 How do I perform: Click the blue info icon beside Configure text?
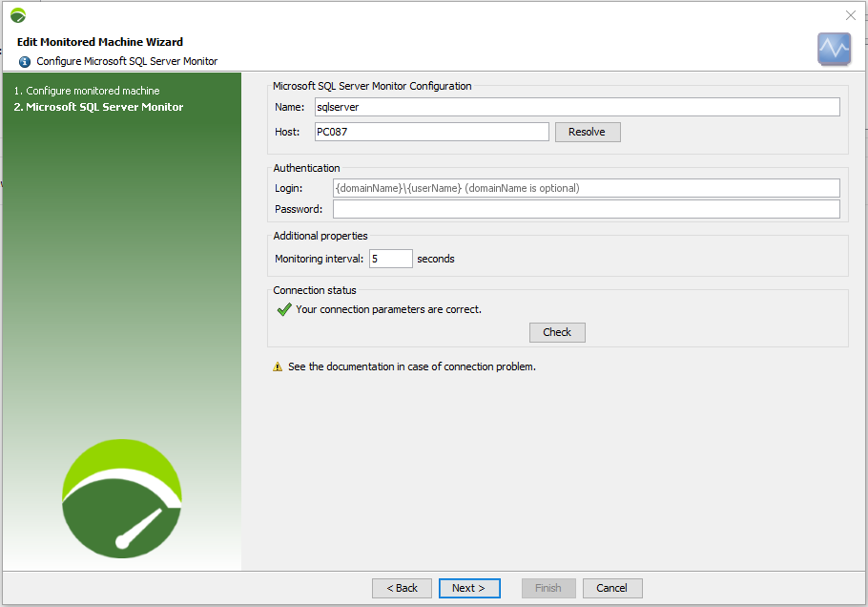(25, 61)
